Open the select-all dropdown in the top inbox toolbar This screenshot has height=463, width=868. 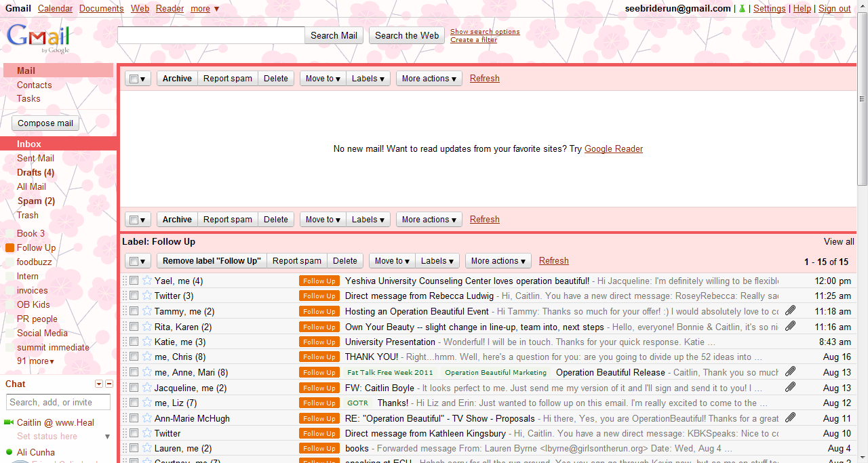(138, 79)
